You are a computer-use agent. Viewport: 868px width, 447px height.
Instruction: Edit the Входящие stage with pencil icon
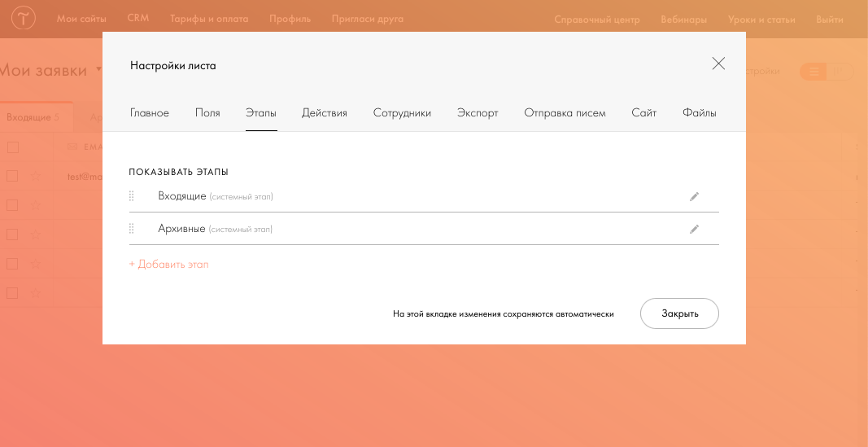pyautogui.click(x=694, y=197)
